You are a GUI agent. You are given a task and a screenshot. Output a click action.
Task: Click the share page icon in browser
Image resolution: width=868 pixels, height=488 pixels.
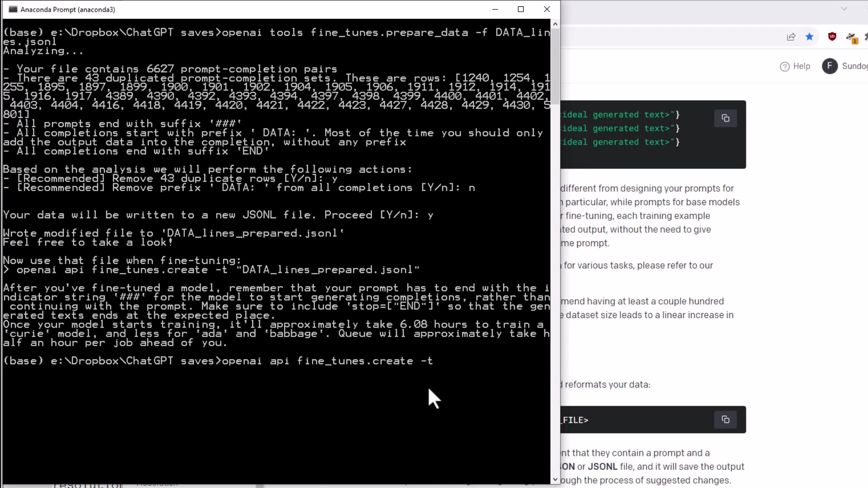[x=791, y=37]
